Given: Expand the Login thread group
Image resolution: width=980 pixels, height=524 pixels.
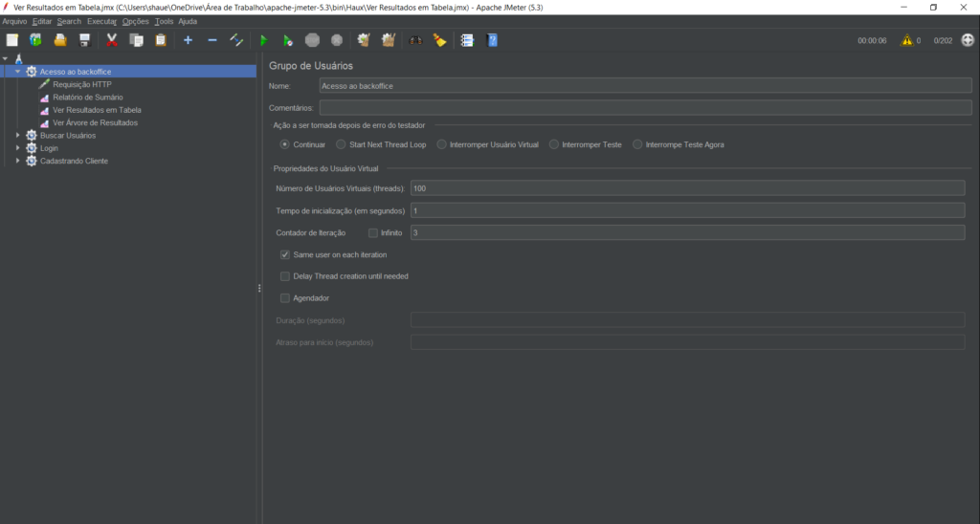Looking at the screenshot, I should 17,148.
